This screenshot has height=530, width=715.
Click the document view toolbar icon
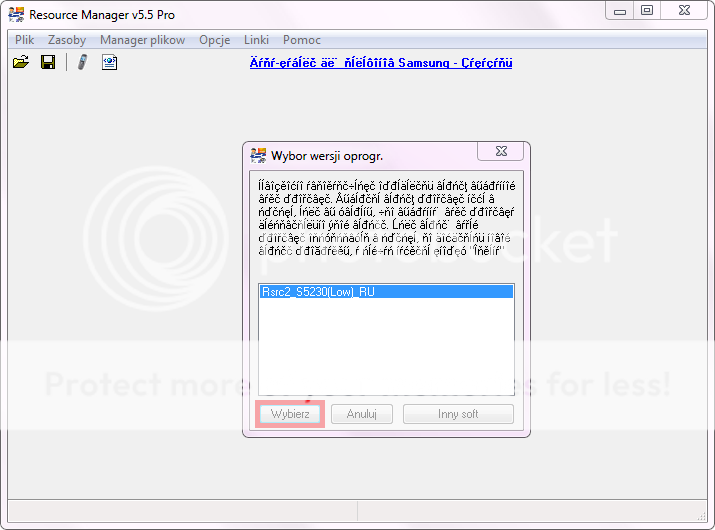[109, 62]
